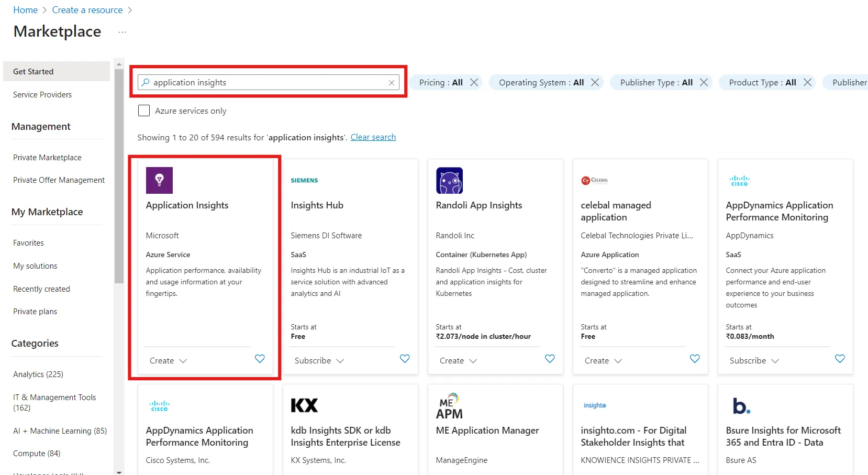Viewport: 868px width, 475px height.
Task: Clear the search text with the X button
Action: coord(392,82)
